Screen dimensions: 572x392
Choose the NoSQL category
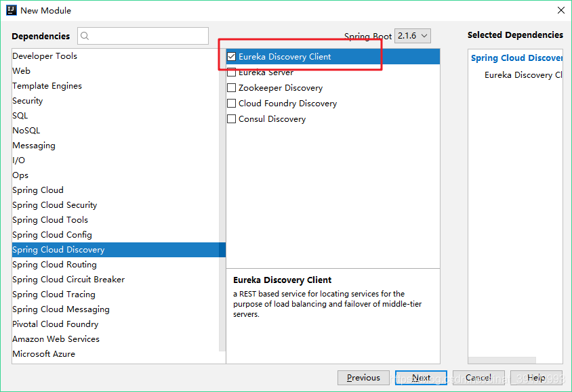point(115,131)
